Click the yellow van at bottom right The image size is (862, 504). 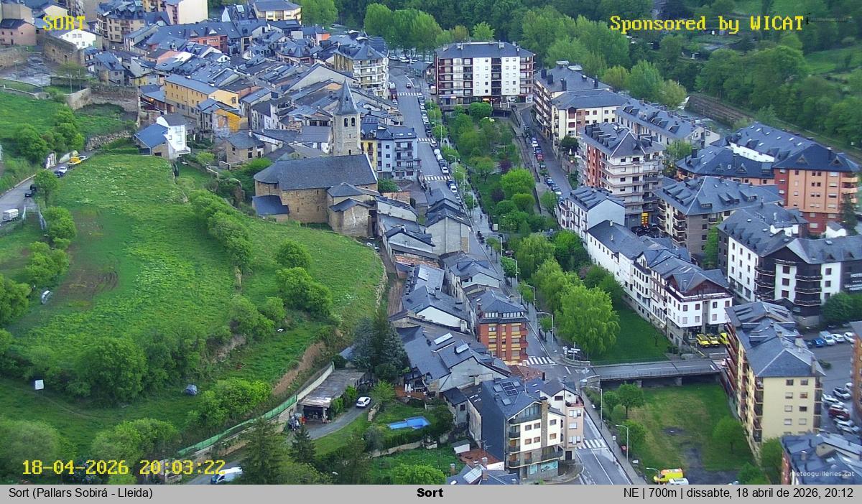tap(669, 475)
